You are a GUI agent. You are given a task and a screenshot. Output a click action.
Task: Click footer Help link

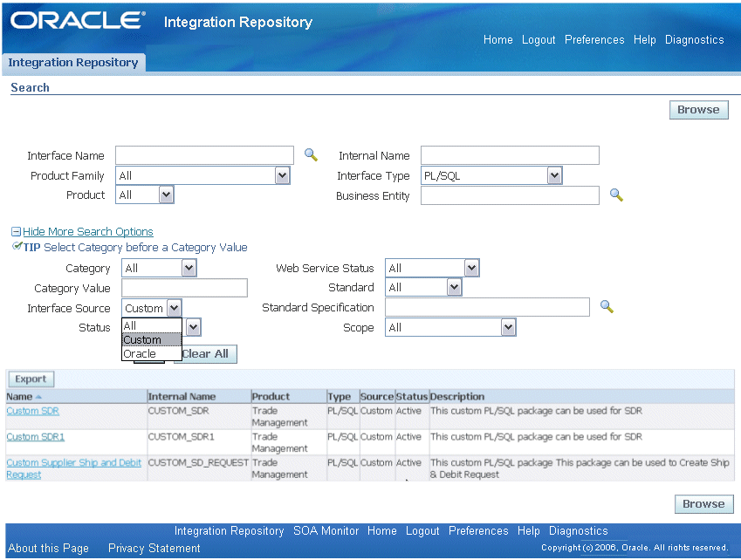pos(528,530)
